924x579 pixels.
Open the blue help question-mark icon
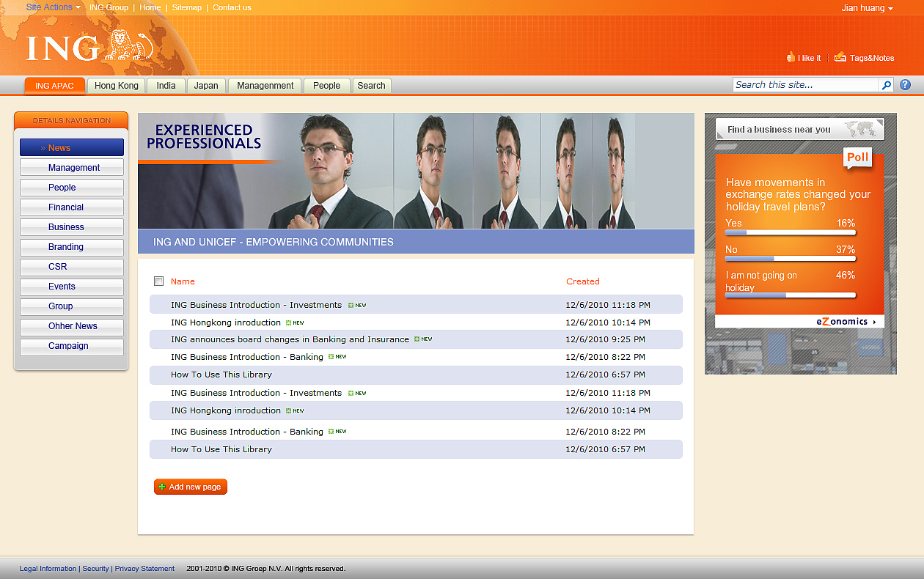[905, 85]
